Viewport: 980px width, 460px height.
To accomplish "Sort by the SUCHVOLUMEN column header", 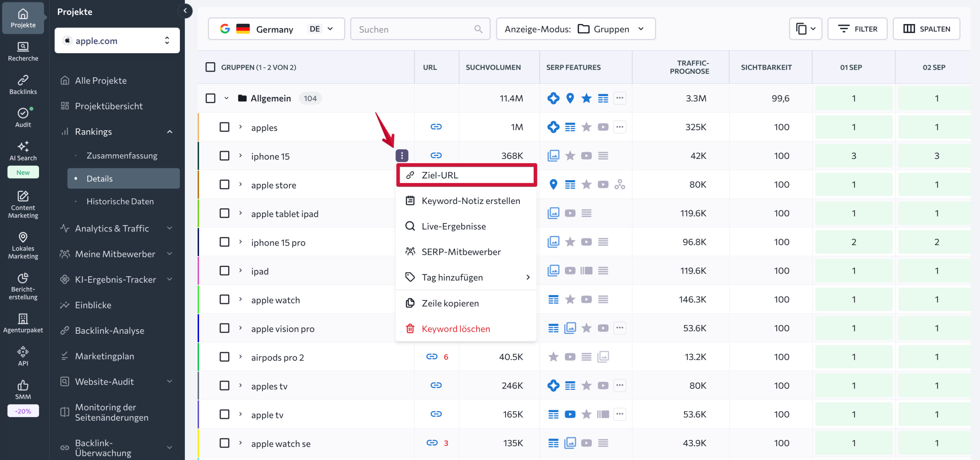I will click(x=493, y=67).
